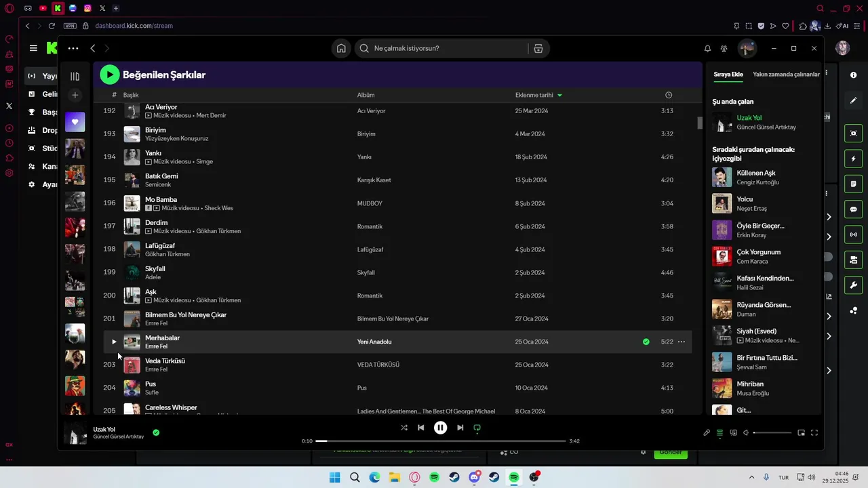Add a new Opera browser tab
Viewport: 868px width, 488px height.
click(x=116, y=8)
